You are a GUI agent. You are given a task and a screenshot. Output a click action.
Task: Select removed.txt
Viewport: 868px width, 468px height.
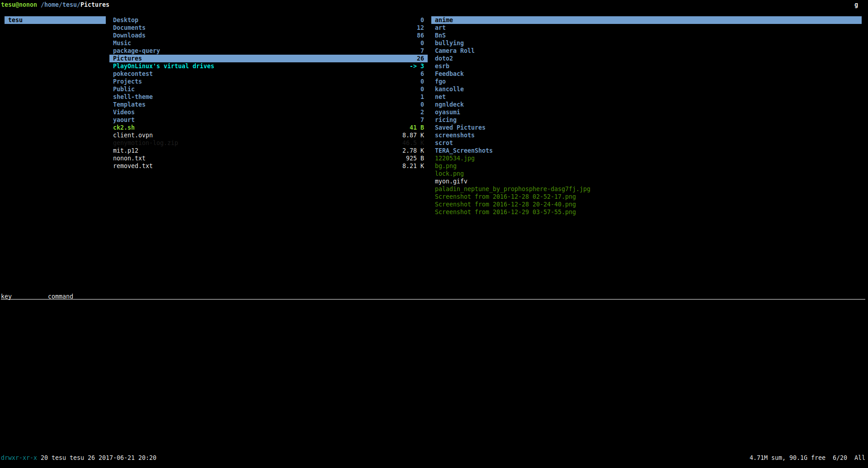coord(132,166)
